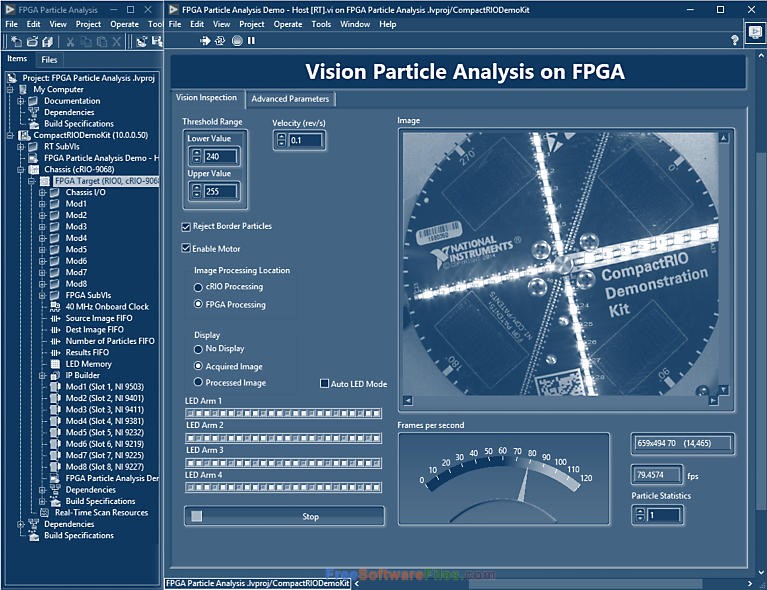Toggle the first LED in LED Arm 1

coord(190,413)
